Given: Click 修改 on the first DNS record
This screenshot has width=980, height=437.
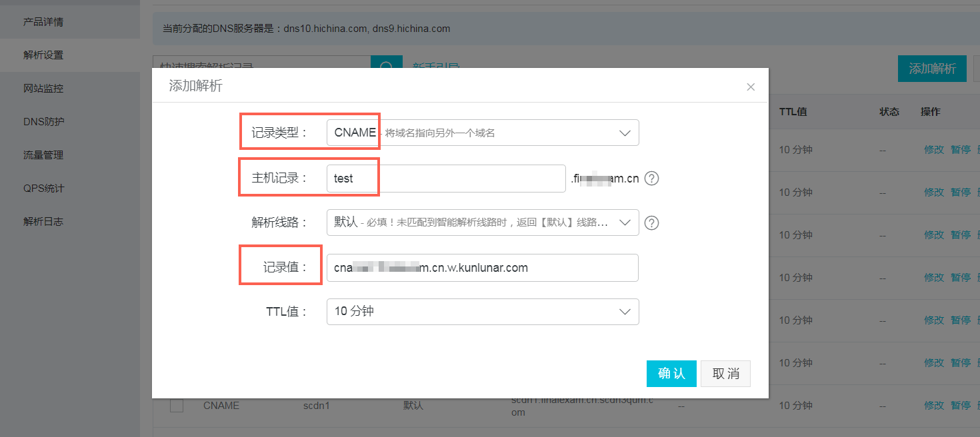Looking at the screenshot, I should coord(933,149).
